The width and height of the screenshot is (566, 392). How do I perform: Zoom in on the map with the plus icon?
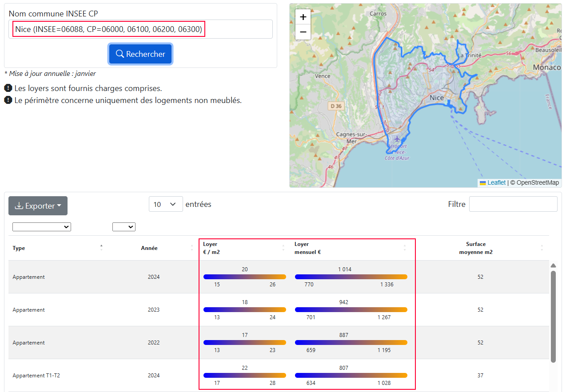point(303,16)
